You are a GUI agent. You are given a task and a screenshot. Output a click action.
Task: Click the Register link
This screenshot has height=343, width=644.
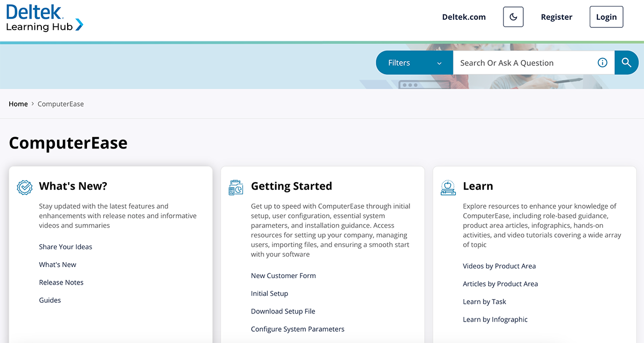coord(557,17)
